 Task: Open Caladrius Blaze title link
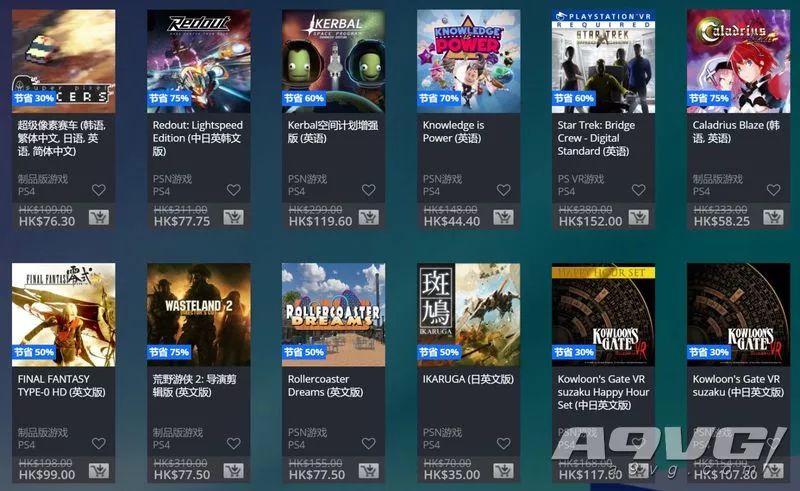736,132
